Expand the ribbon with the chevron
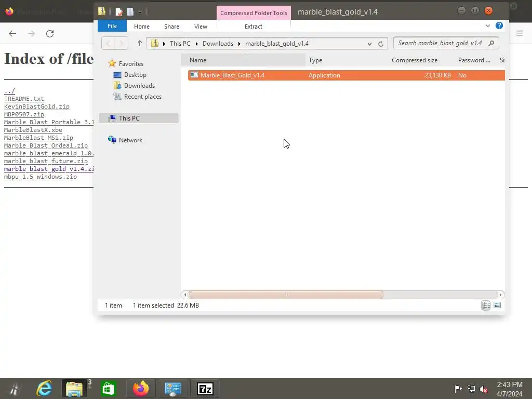This screenshot has height=399, width=532. [487, 26]
